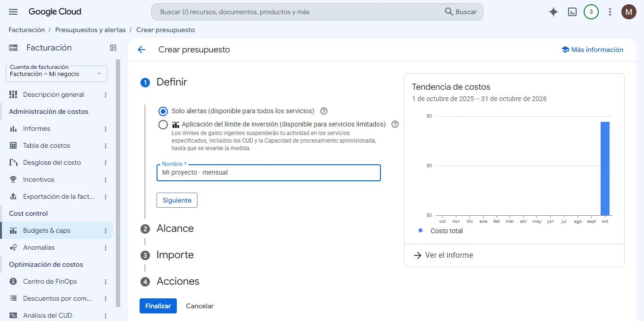644x321 pixels.
Task: Open the Ver el informe link
Action: click(x=443, y=255)
